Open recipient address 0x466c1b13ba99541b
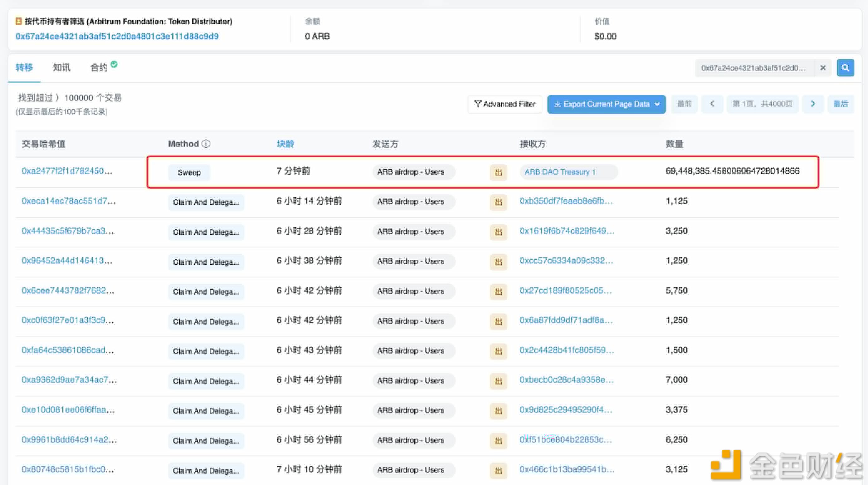 567,469
